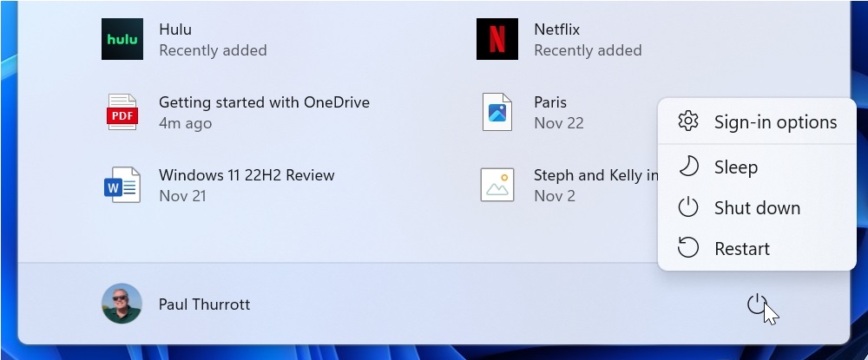This screenshot has height=360, width=868.
Task: Click the moon icon next to Sleep
Action: pos(688,167)
